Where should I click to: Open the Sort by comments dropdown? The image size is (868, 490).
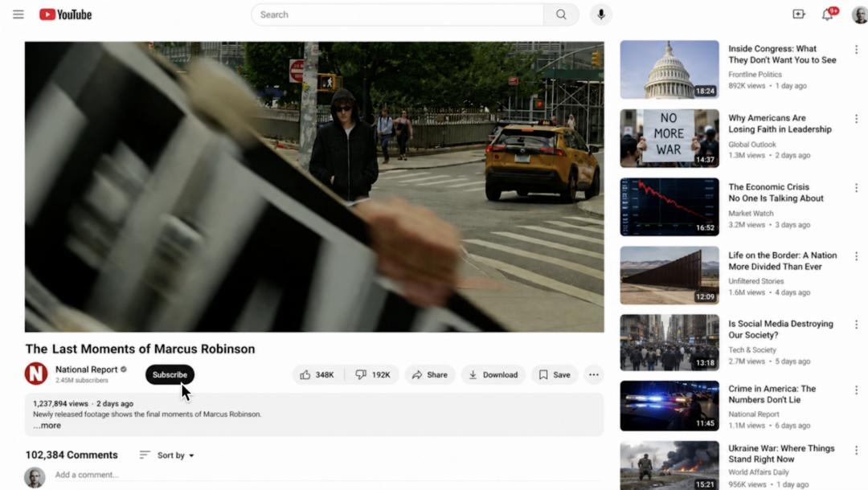pos(167,455)
